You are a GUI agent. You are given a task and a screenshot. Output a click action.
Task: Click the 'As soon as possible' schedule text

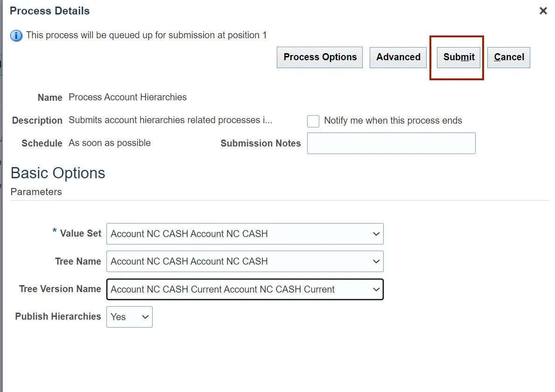pos(110,143)
